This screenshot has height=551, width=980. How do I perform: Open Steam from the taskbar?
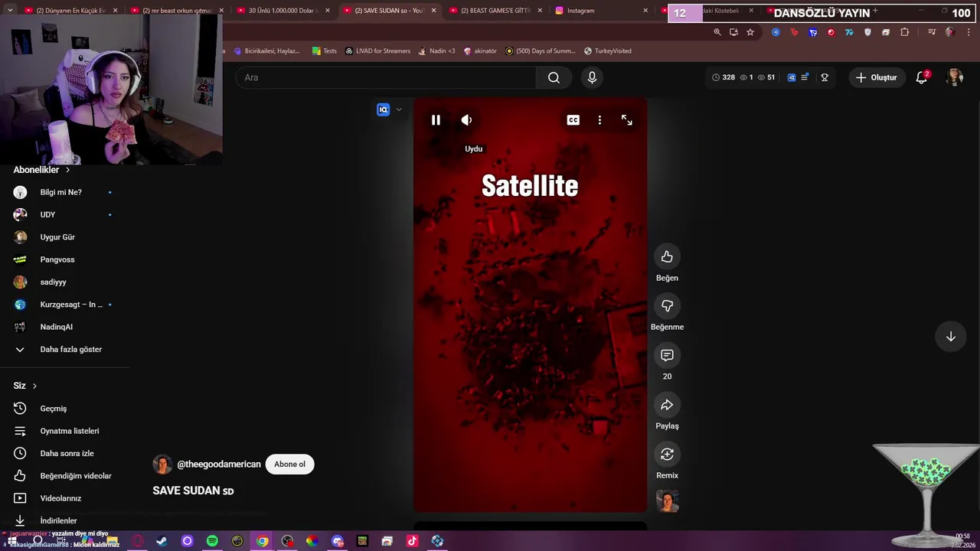tap(162, 541)
